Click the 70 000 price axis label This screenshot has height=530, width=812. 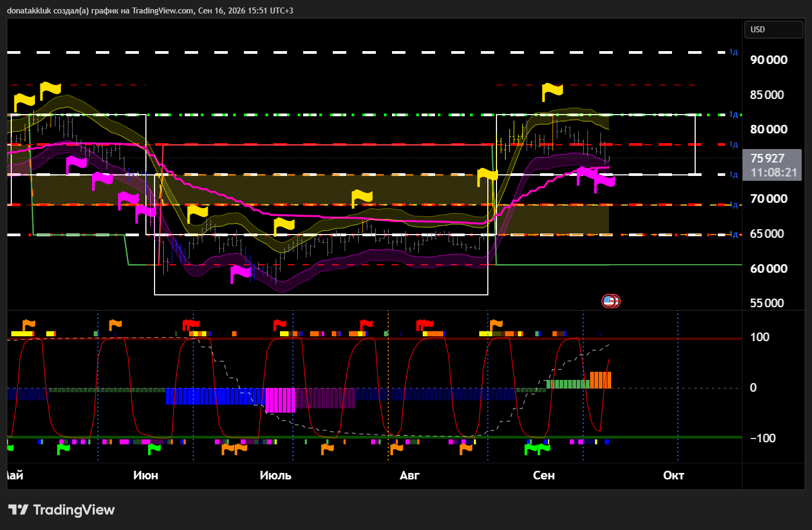point(768,199)
